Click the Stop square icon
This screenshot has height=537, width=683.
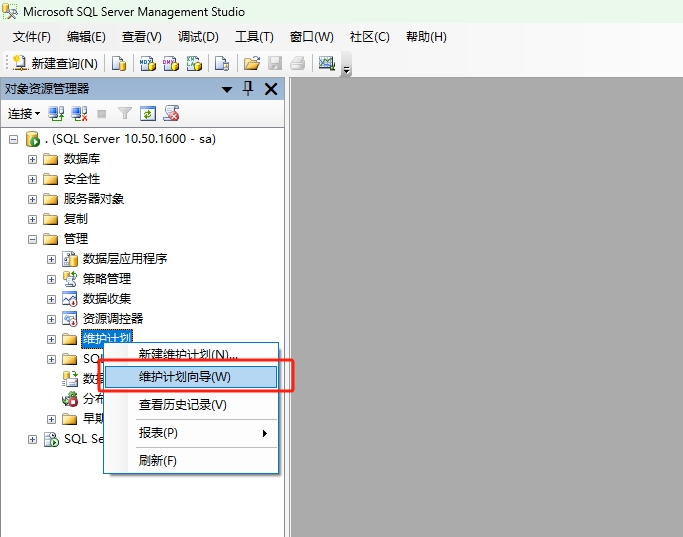pos(102,114)
